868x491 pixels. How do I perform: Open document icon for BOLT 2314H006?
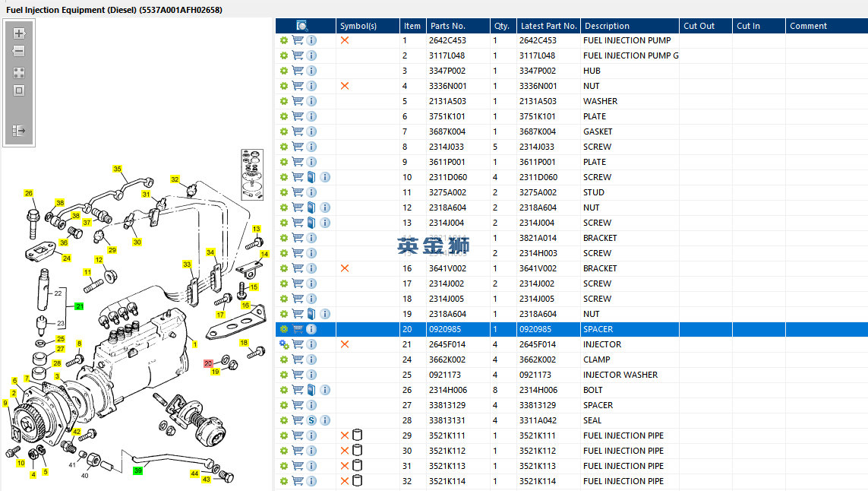[x=311, y=390]
